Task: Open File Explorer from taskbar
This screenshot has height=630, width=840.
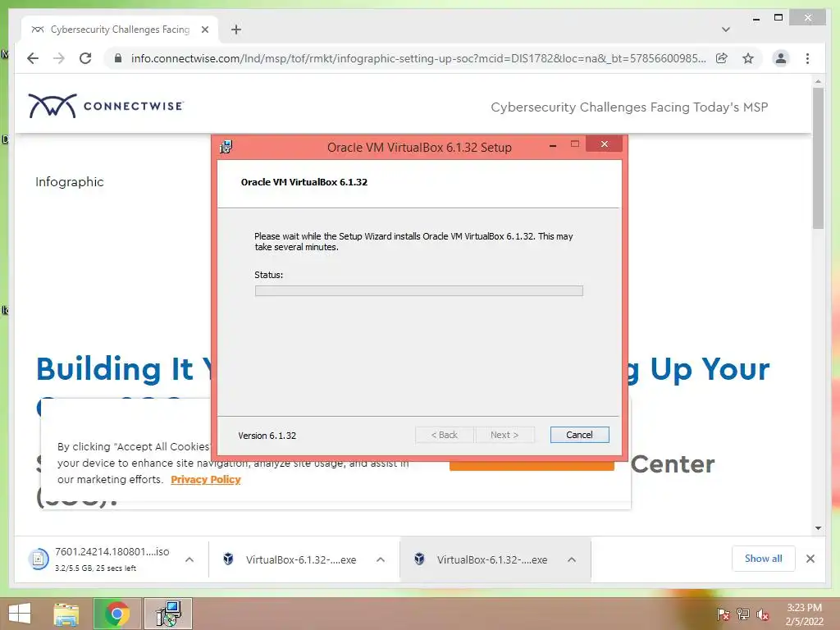Action: pos(66,614)
